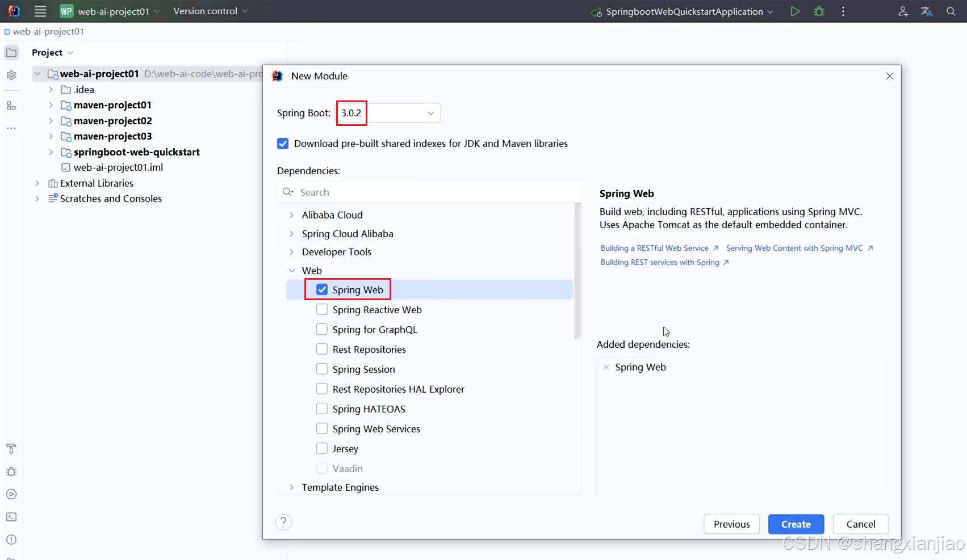The height and width of the screenshot is (560, 967).
Task: Expand the Spring Cloud Alibaba group
Action: coord(292,234)
